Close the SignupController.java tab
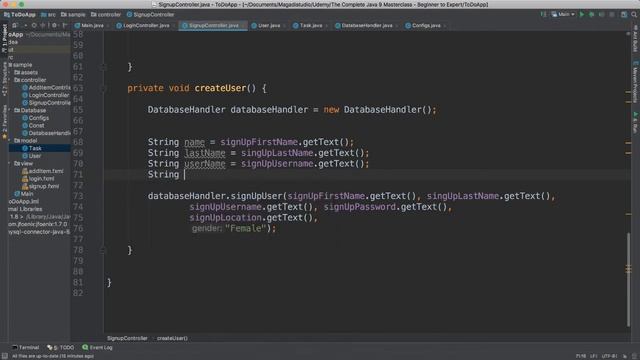 click(243, 26)
